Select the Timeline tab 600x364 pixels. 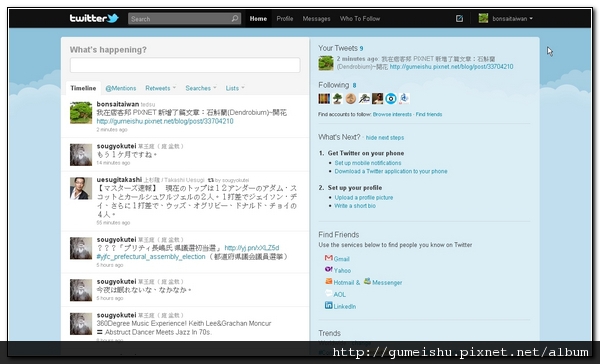point(83,88)
